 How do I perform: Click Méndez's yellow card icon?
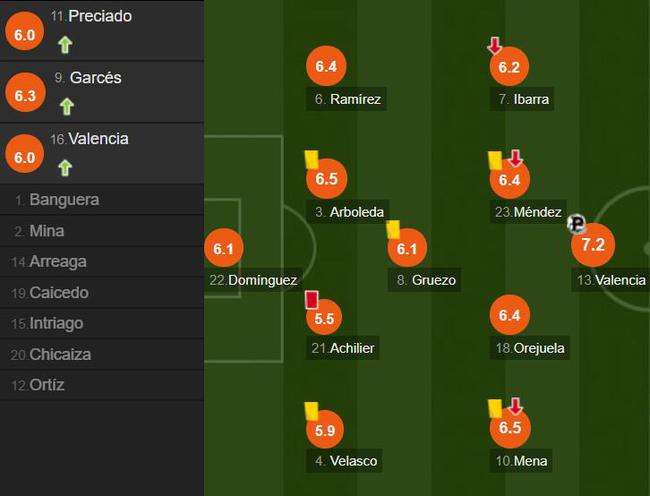pyautogui.click(x=495, y=160)
